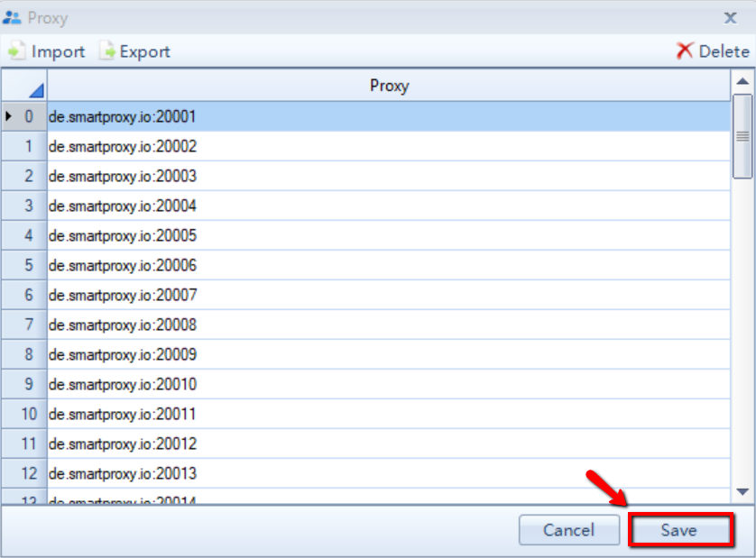The width and height of the screenshot is (756, 558).
Task: Select proxy de.smartproxy.io:20007
Action: 389,295
